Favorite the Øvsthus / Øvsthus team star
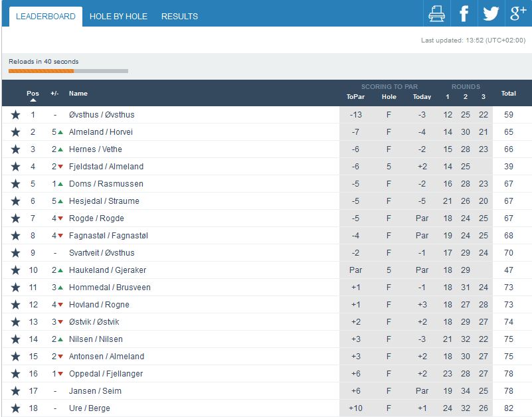The image size is (532, 417). pos(15,115)
